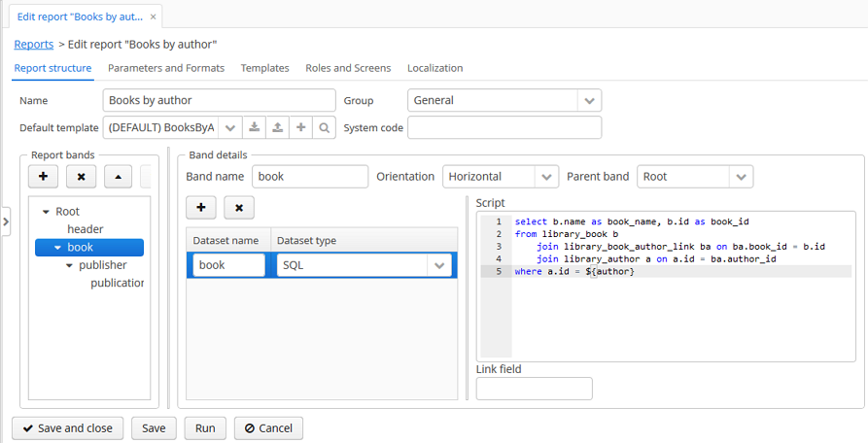
Task: Click the Save and close button
Action: point(67,427)
